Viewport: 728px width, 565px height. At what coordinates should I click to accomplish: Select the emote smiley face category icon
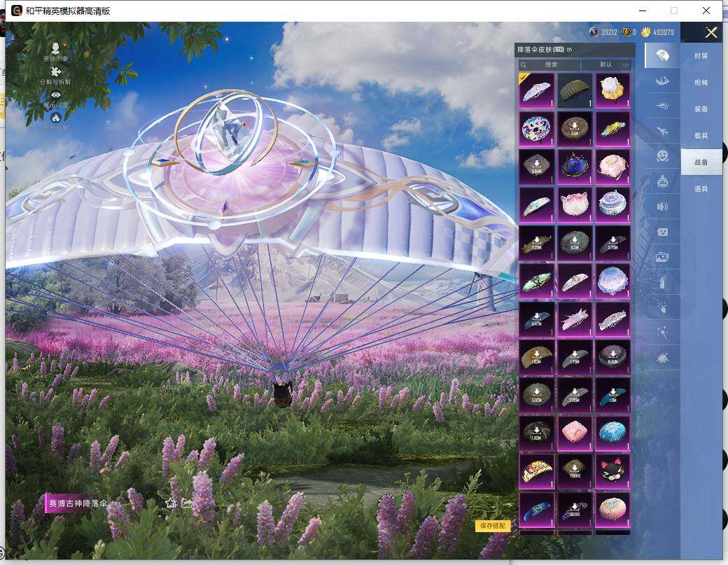click(x=661, y=156)
